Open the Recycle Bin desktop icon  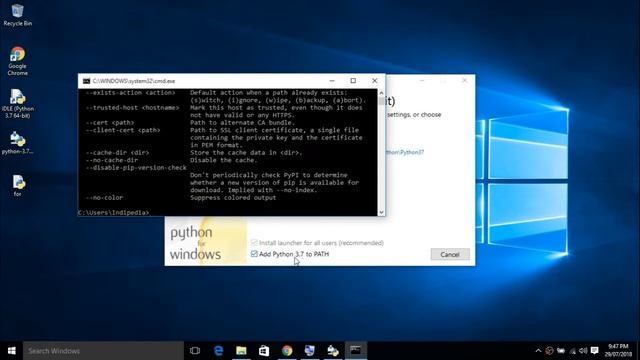point(17,15)
